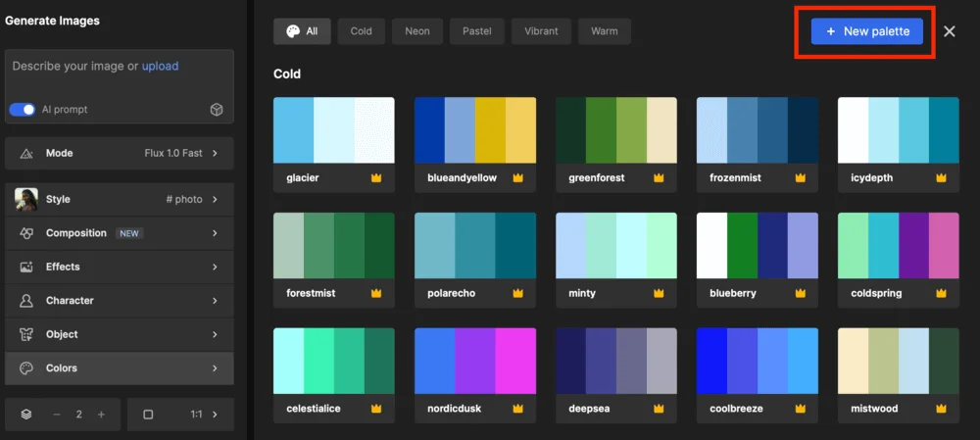Increase image count with plus button
Screen dimensions: 980x440
click(x=101, y=415)
